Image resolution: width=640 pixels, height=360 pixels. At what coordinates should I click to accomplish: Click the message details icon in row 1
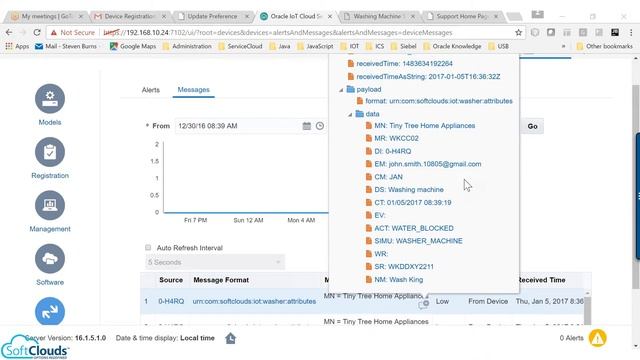tap(423, 304)
